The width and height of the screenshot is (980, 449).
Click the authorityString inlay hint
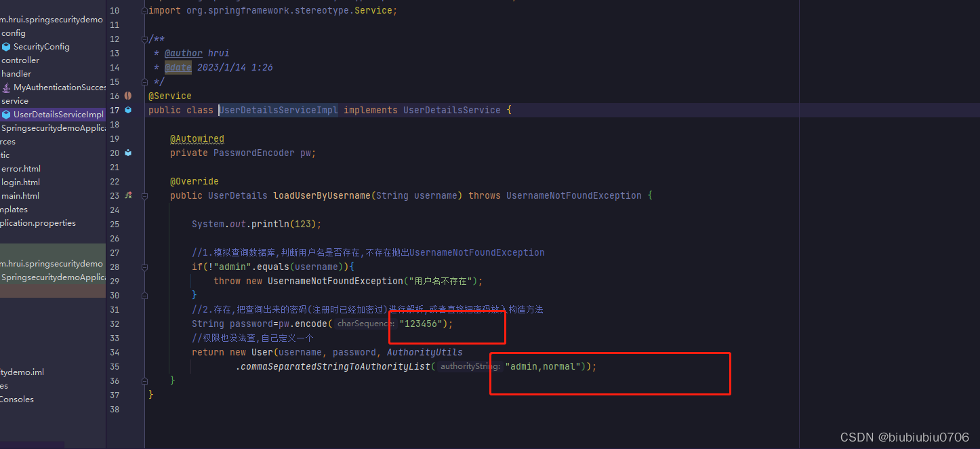(x=470, y=366)
